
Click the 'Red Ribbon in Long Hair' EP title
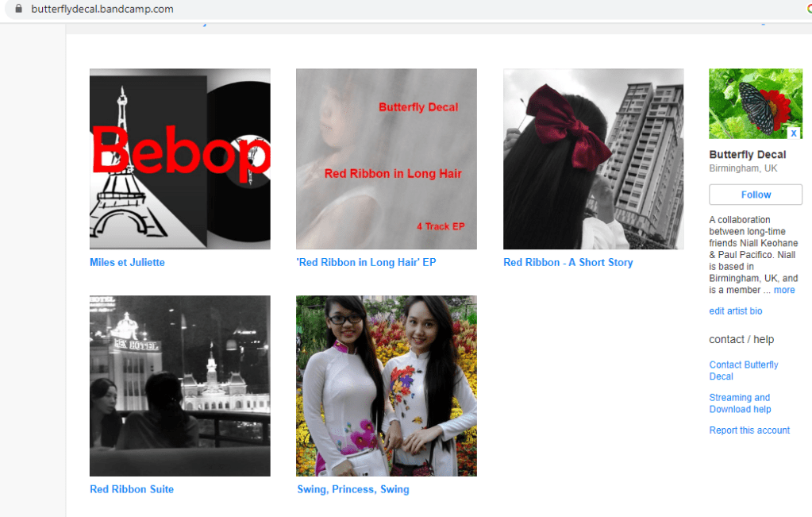tap(366, 263)
